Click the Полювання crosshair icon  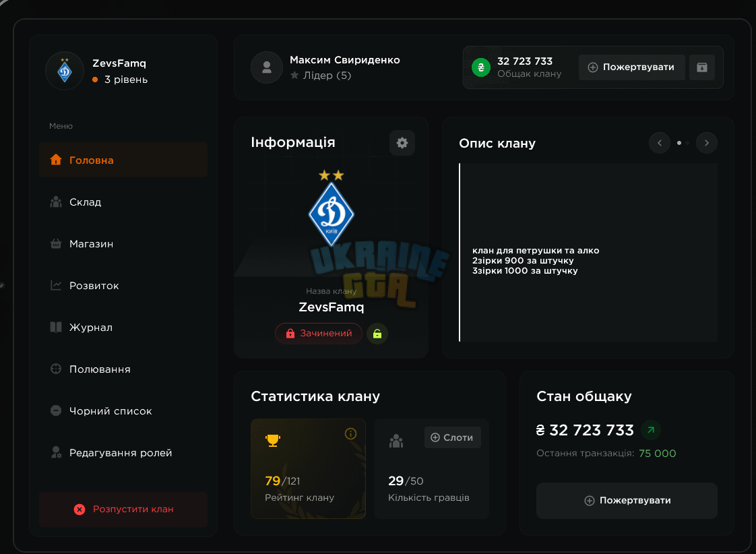(56, 369)
